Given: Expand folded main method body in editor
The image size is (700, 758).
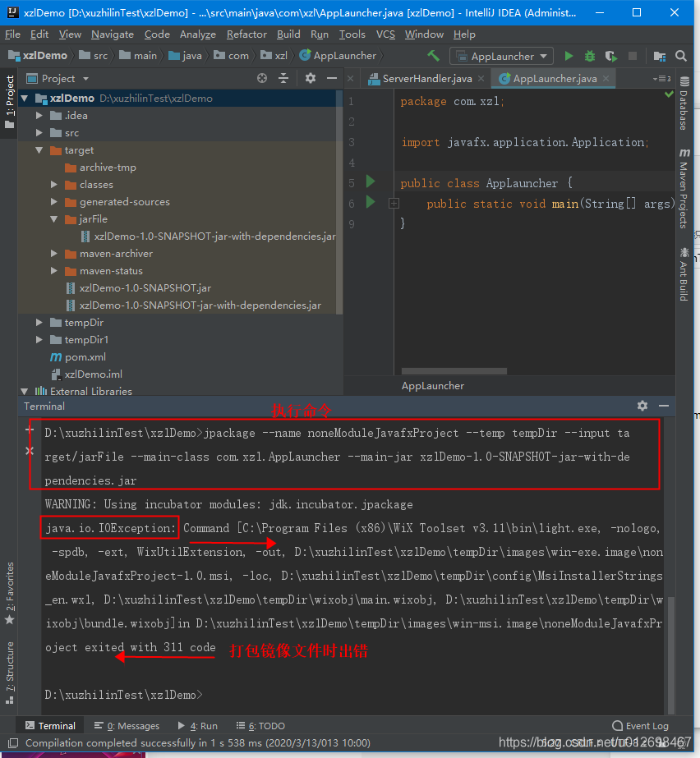Looking at the screenshot, I should click(x=394, y=204).
